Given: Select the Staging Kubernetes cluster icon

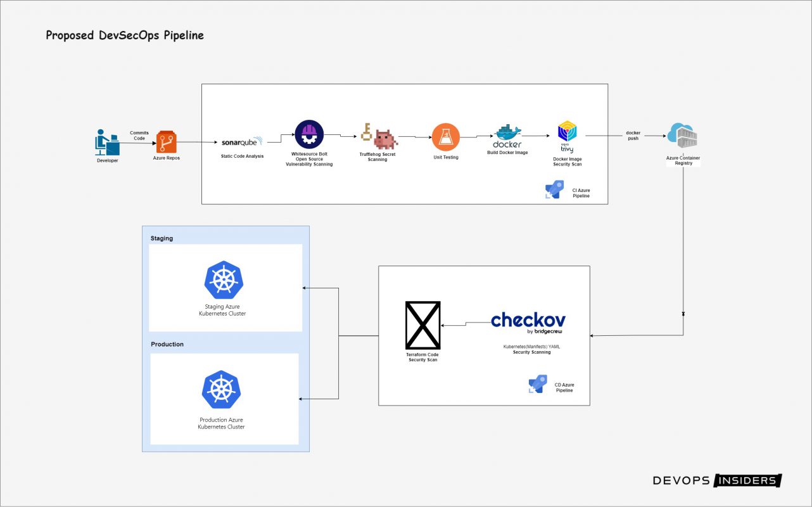Looking at the screenshot, I should 223,280.
